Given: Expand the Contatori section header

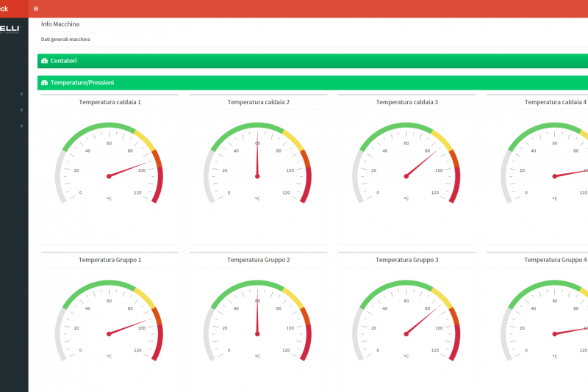Looking at the screenshot, I should [313, 61].
